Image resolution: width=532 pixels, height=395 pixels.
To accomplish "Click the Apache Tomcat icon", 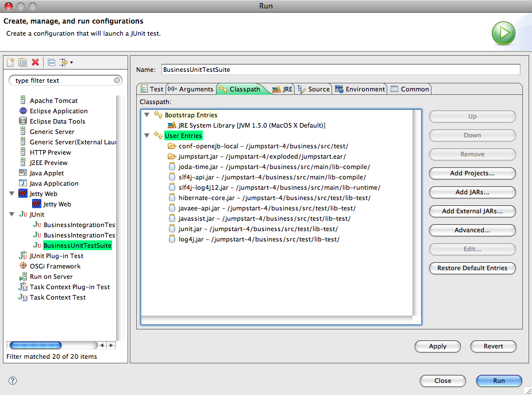I will [23, 100].
